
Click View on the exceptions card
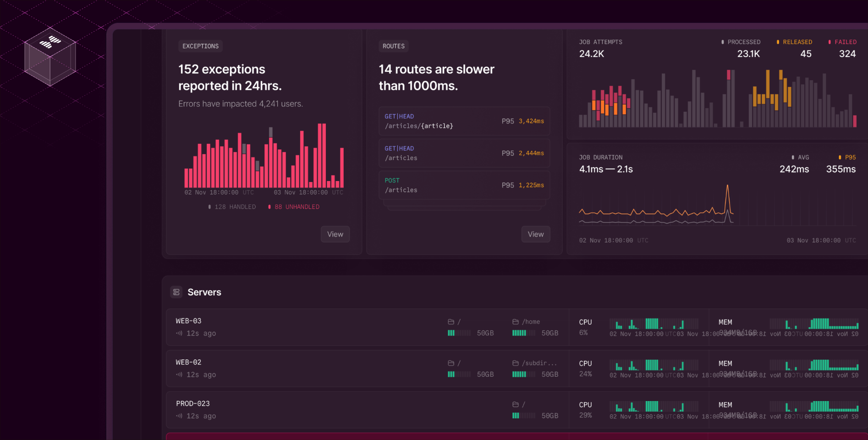click(x=335, y=234)
